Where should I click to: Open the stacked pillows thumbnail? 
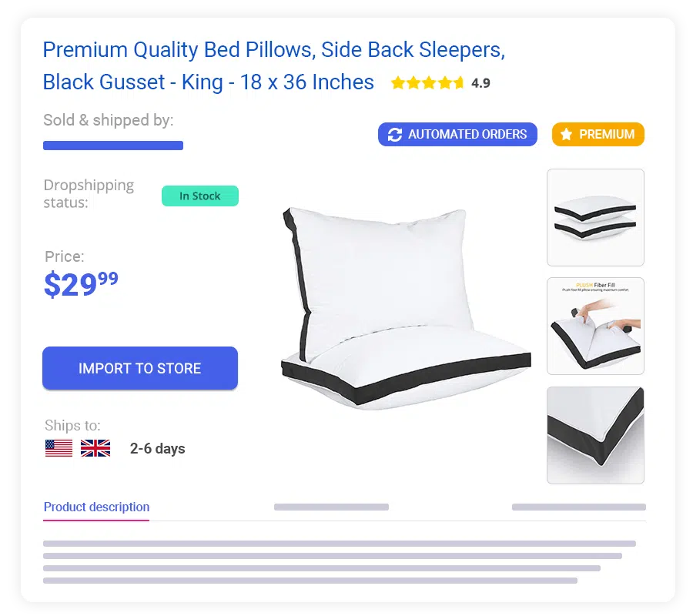tap(595, 217)
